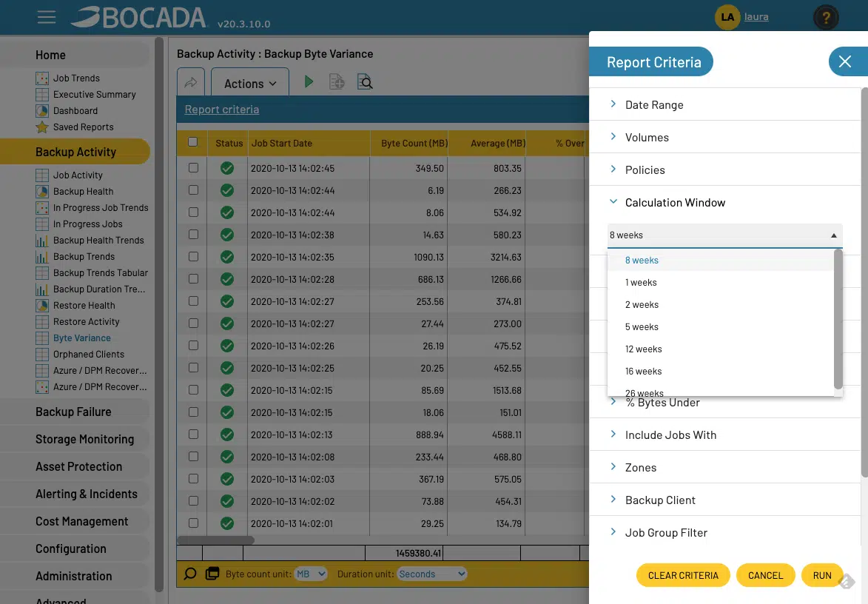868x604 pixels.
Task: Click the left sidebar vertical scrollbar
Action: [159, 315]
